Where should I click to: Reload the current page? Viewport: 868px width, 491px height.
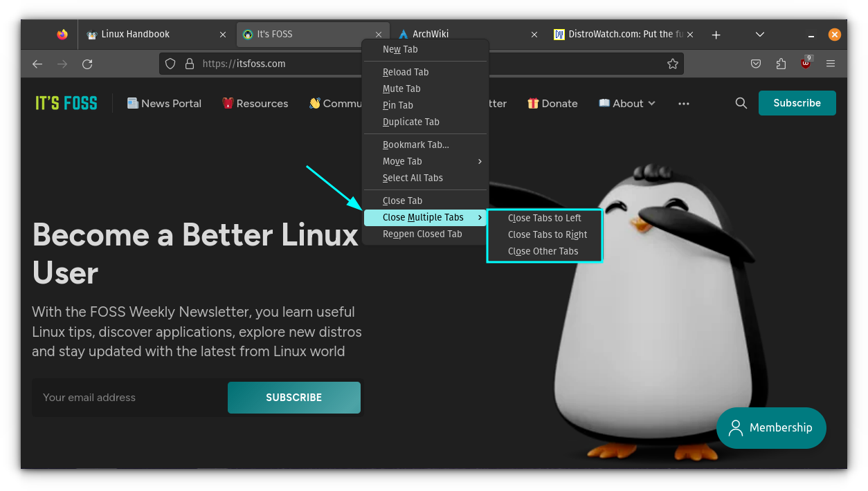[87, 64]
